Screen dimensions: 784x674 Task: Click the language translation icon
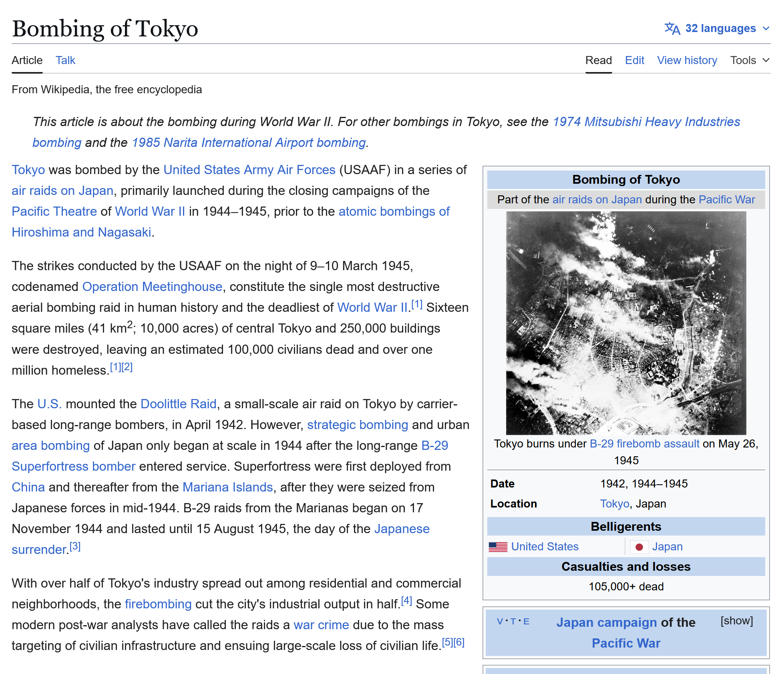tap(672, 28)
